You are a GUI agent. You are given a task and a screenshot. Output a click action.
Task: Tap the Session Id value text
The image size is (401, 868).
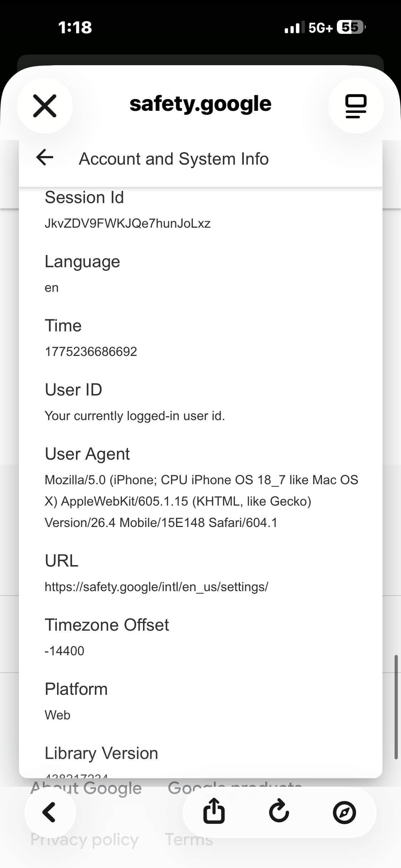[128, 223]
